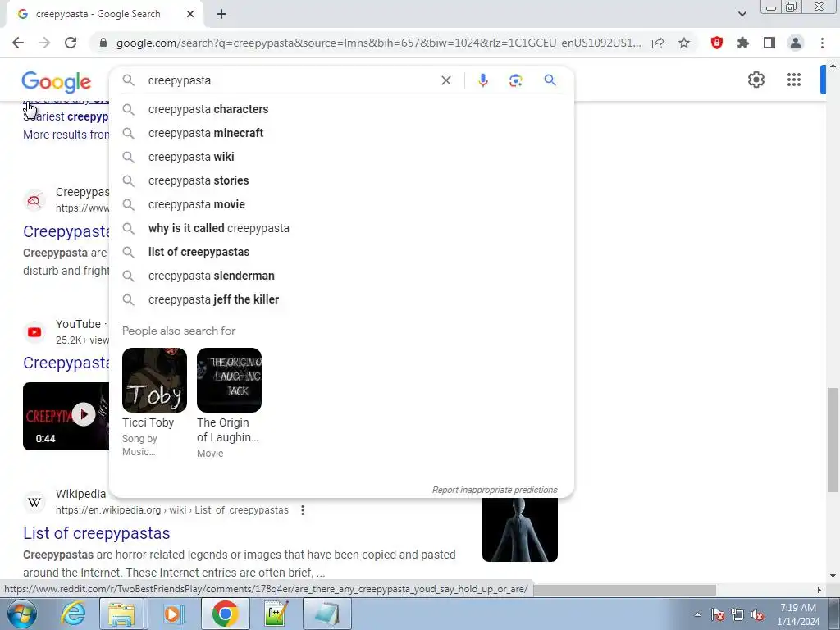
Task: Click the Google logo
Action: 57,81
